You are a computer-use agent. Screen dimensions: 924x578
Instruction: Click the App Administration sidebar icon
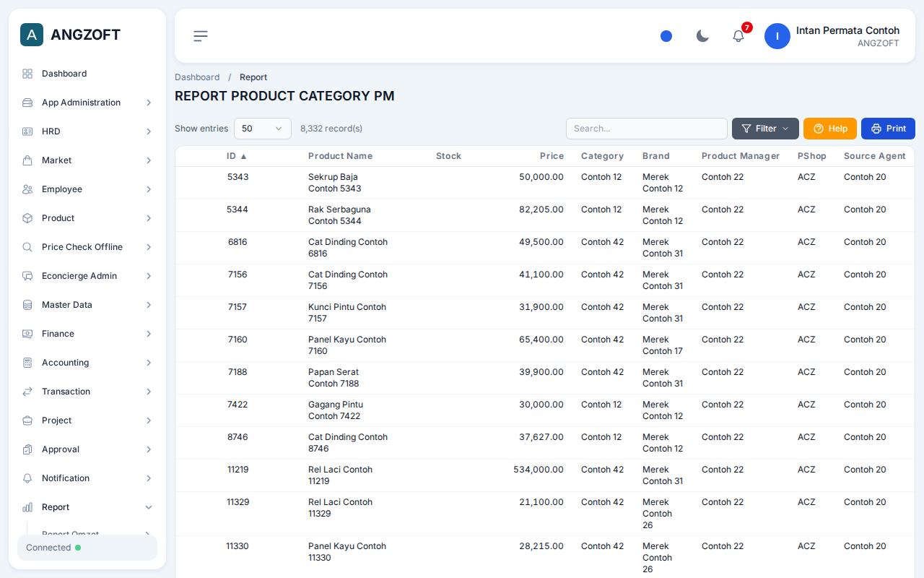[27, 103]
